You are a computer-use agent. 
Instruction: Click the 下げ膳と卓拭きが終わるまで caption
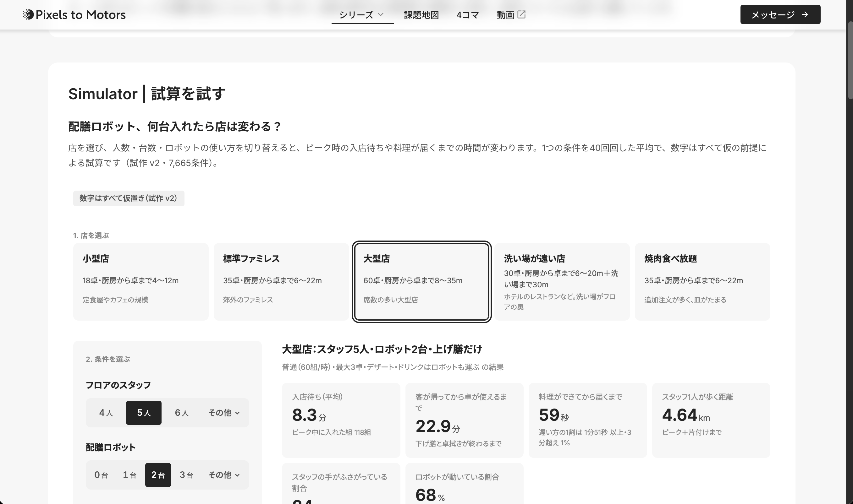point(458,443)
